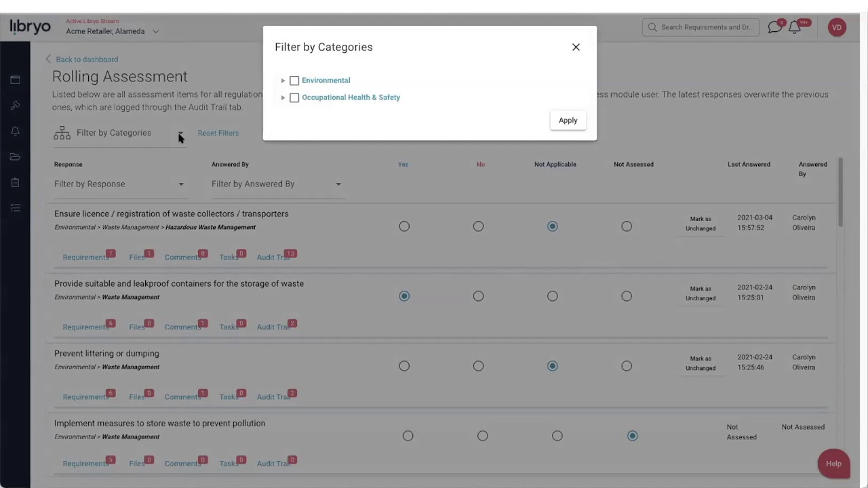
Task: Select No for Ensure licence item
Action: coord(478,226)
